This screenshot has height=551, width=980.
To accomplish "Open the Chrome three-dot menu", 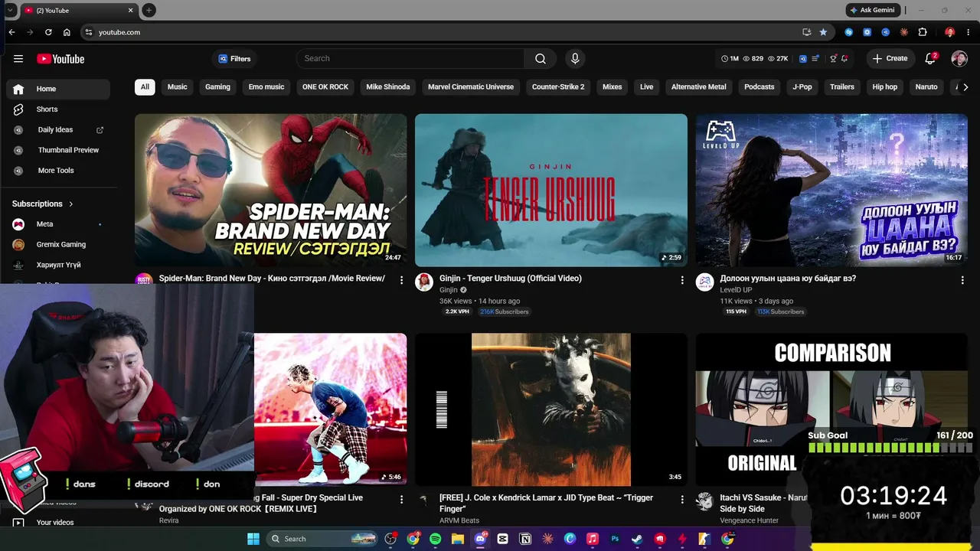I will pos(968,32).
